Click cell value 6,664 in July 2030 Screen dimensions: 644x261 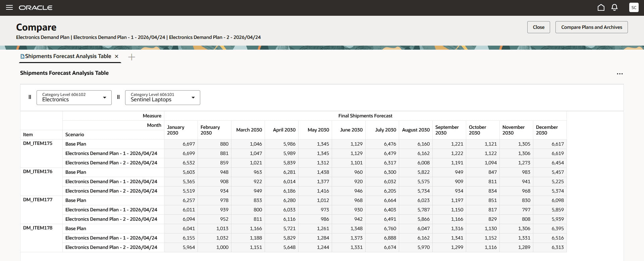[382, 200]
